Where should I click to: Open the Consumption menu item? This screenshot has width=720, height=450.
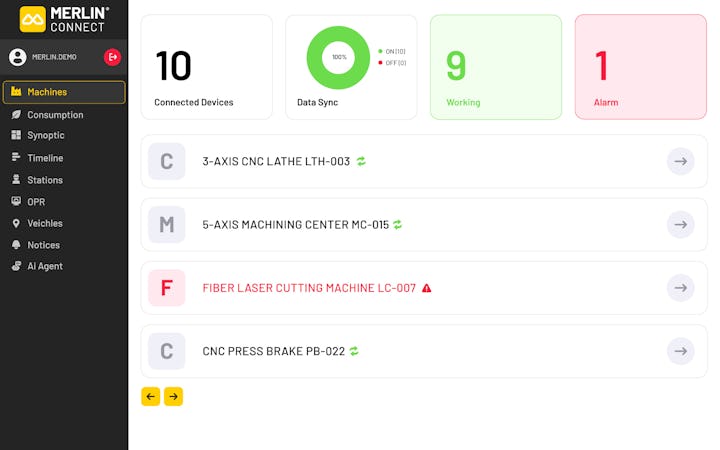(x=54, y=115)
